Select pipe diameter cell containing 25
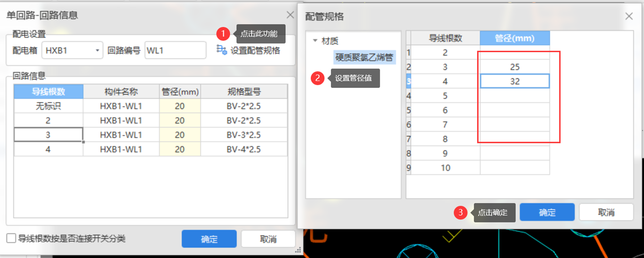Viewport: 644px width, 258px height. point(515,67)
